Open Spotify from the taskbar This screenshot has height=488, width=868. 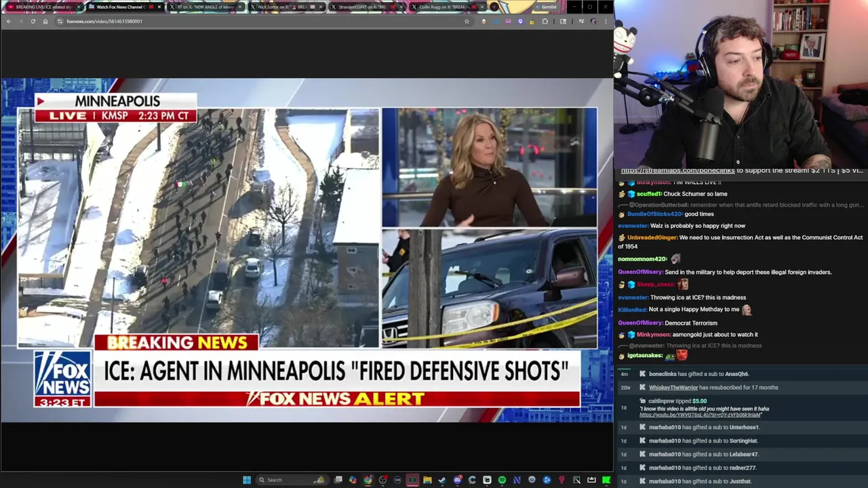click(502, 480)
